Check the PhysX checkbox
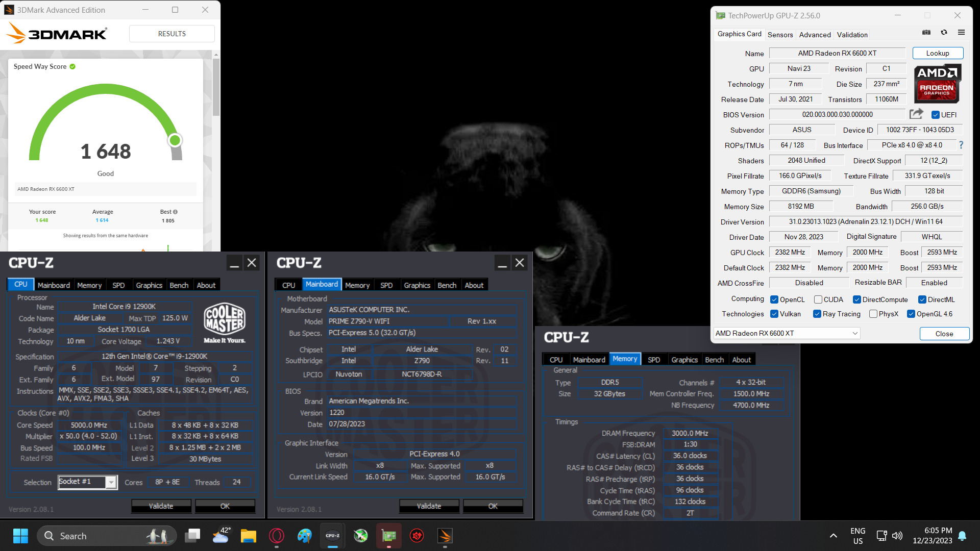This screenshot has height=551, width=980. [x=873, y=314]
